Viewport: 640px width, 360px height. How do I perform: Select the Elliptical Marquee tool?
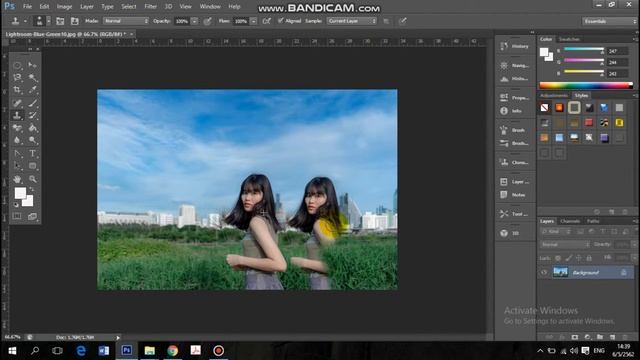point(17,65)
